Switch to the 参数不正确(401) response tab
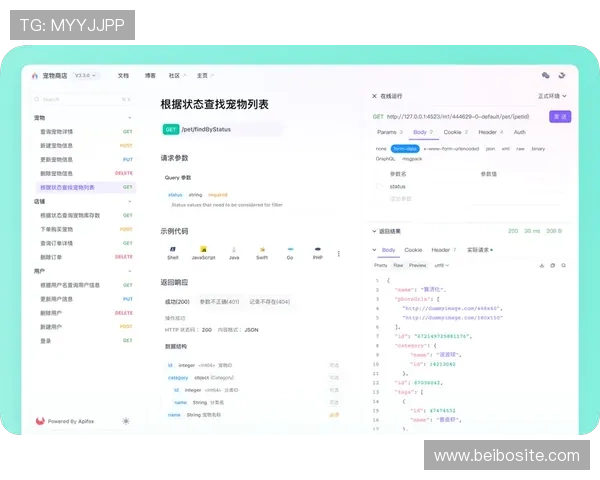The image size is (600, 480). tap(219, 302)
